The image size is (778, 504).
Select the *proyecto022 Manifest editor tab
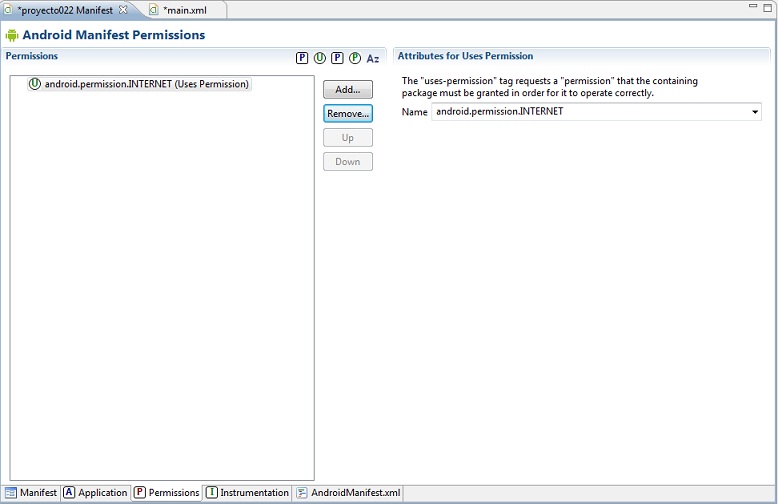click(x=65, y=10)
